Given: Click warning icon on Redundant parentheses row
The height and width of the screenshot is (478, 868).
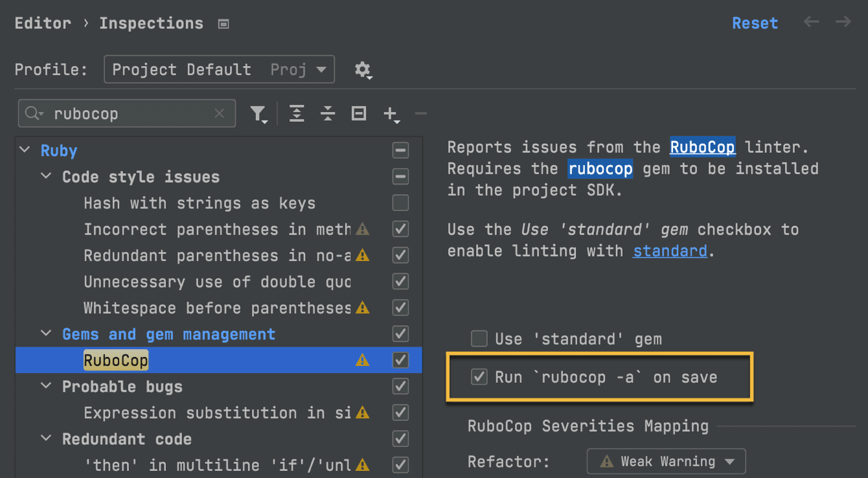Looking at the screenshot, I should (363, 256).
